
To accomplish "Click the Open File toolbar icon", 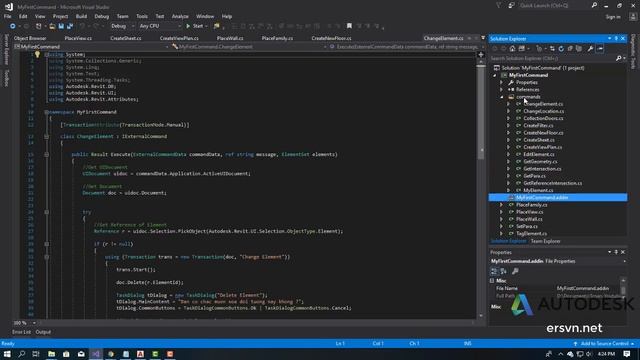I will pos(52,26).
